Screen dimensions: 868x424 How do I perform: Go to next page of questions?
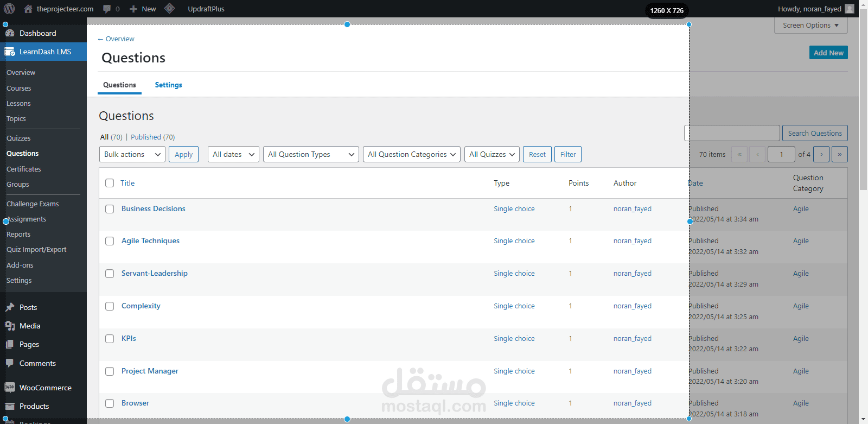point(821,154)
